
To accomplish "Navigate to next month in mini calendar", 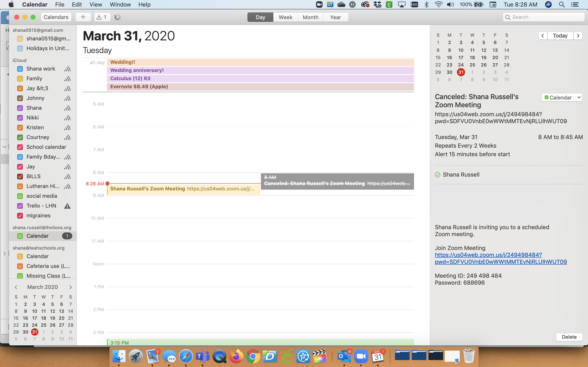I will coord(70,287).
